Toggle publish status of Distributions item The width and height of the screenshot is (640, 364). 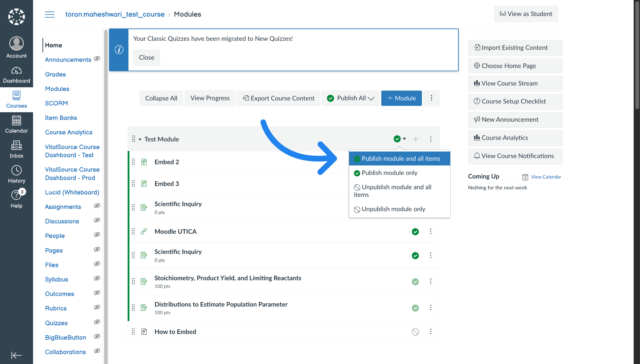coord(415,308)
